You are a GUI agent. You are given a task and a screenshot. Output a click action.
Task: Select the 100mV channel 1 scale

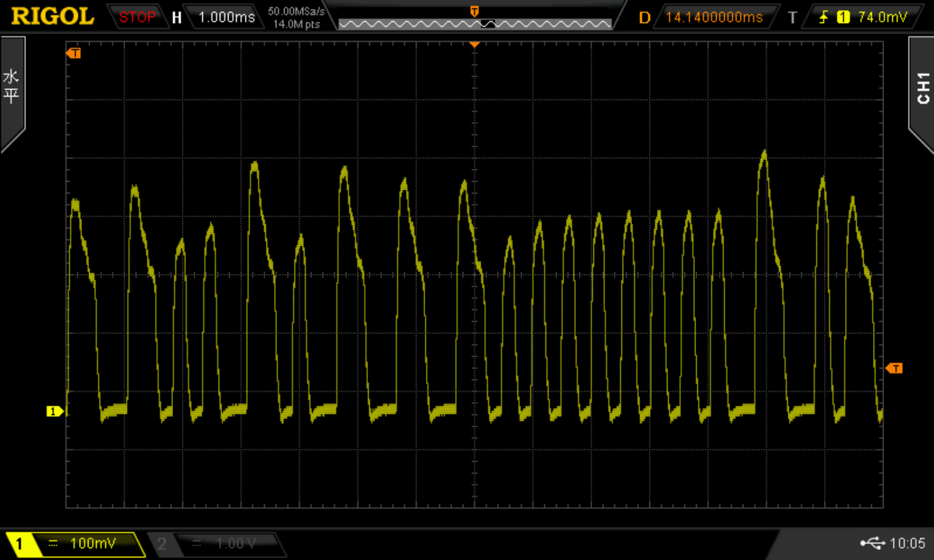click(93, 543)
